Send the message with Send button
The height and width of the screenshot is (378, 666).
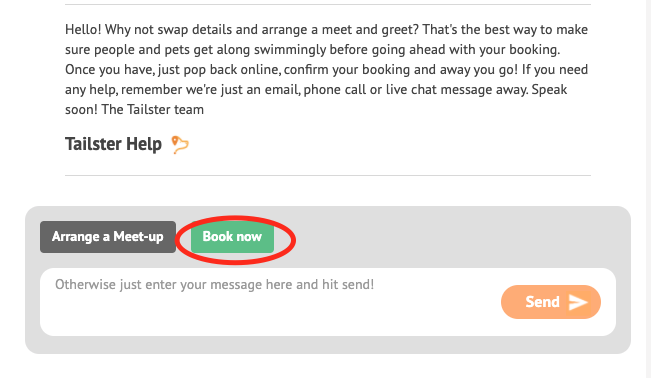click(551, 302)
